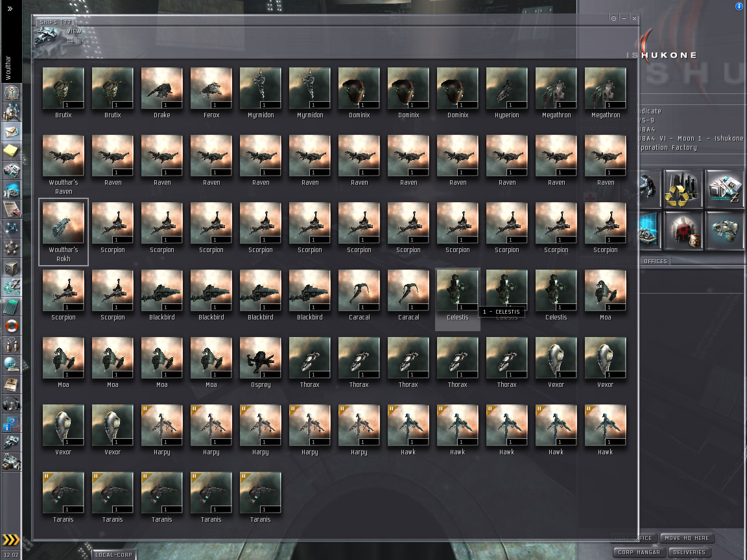Click the Woulthar character name tab
Viewport: 747px width, 560px height.
(8, 67)
